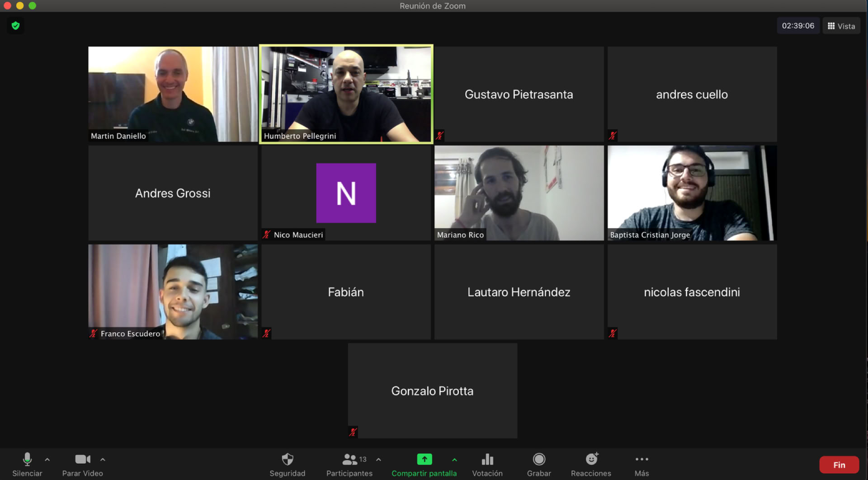
Task: Expand share options arrow beside Compartir pantalla
Action: pyautogui.click(x=454, y=460)
